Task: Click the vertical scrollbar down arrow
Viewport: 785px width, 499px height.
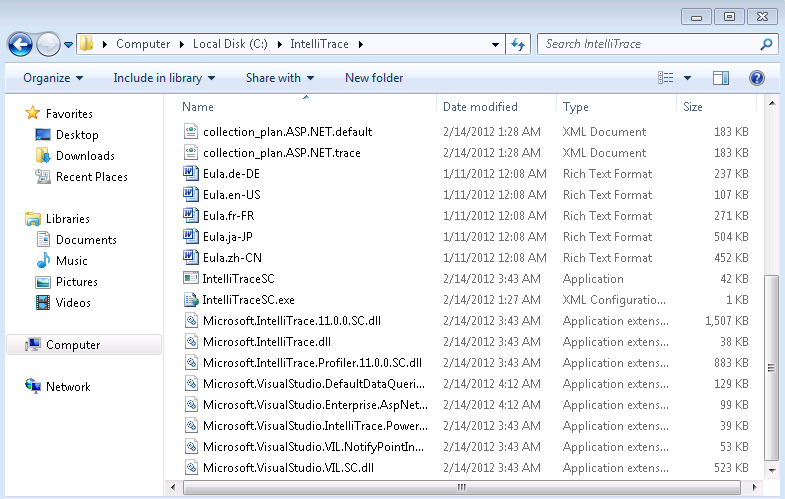Action: pyautogui.click(x=772, y=470)
